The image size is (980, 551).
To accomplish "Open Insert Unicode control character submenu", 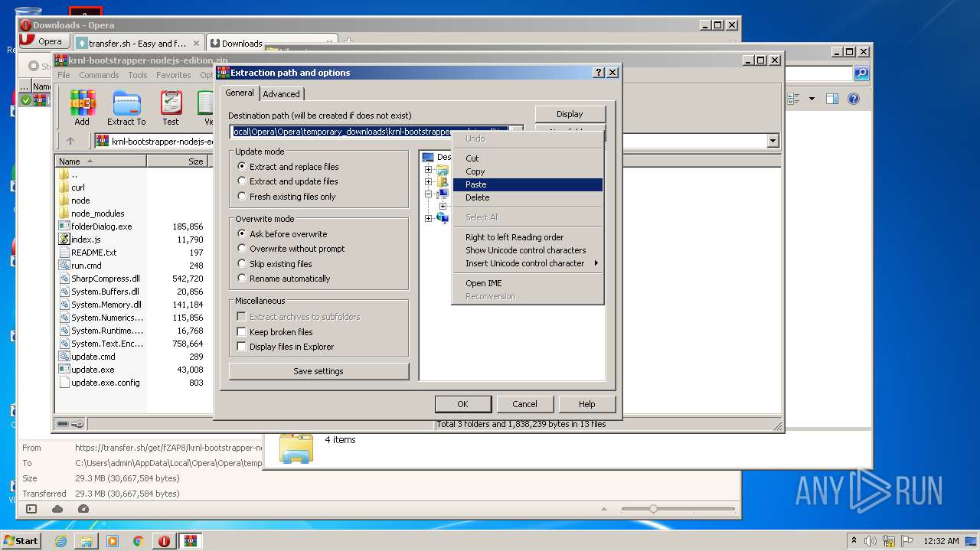I will point(528,263).
